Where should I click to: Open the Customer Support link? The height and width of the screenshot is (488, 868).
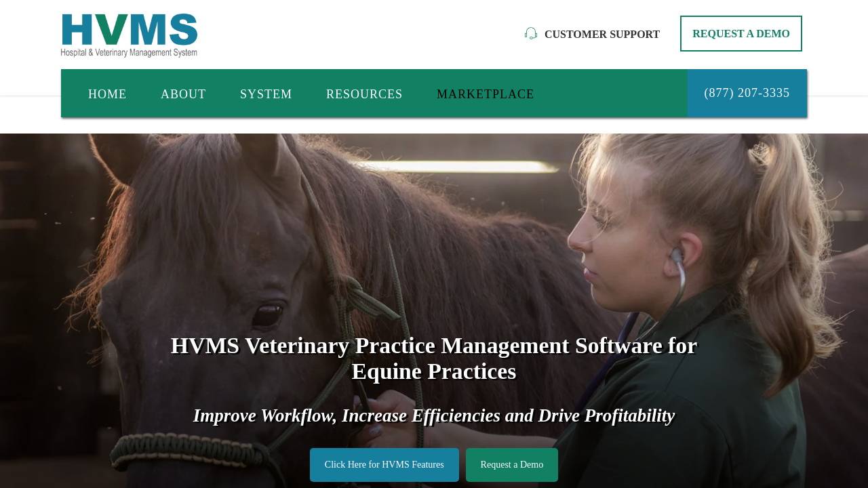click(x=601, y=34)
